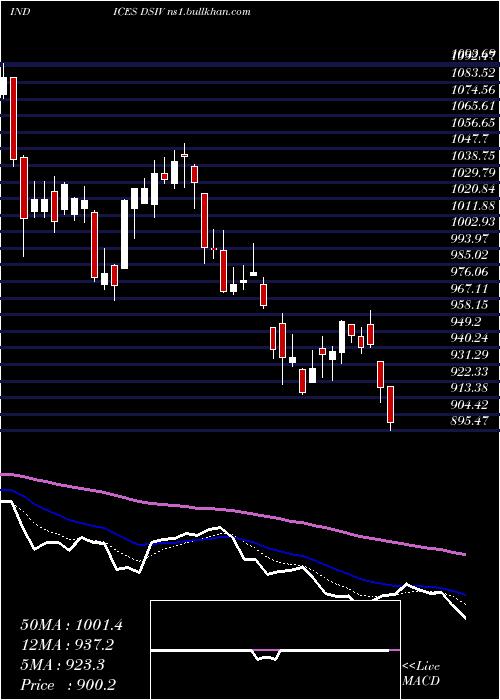Click the 5MA : 923.3 label
Screen dimensions: 500x700
62,665
